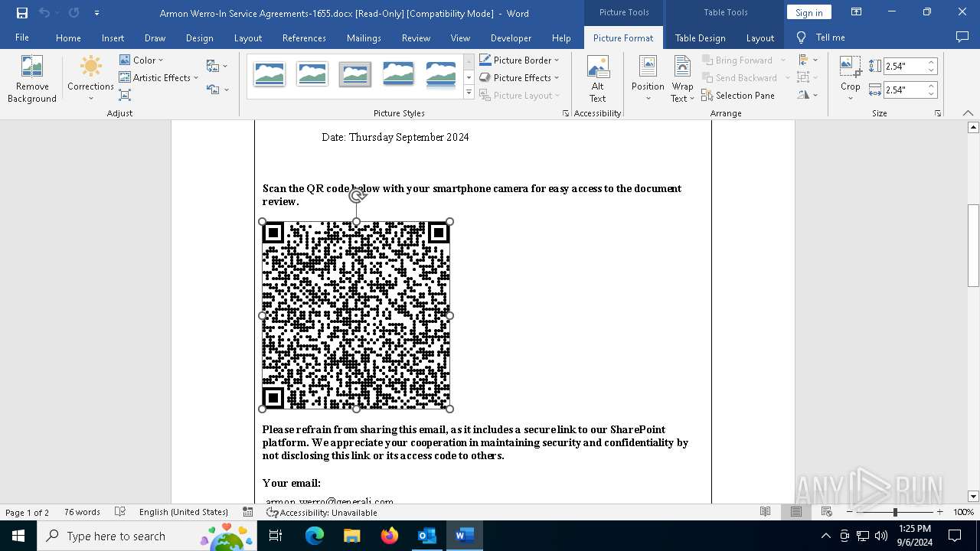This screenshot has height=551, width=980.
Task: Click the Shape Height input field
Action: pos(905,67)
